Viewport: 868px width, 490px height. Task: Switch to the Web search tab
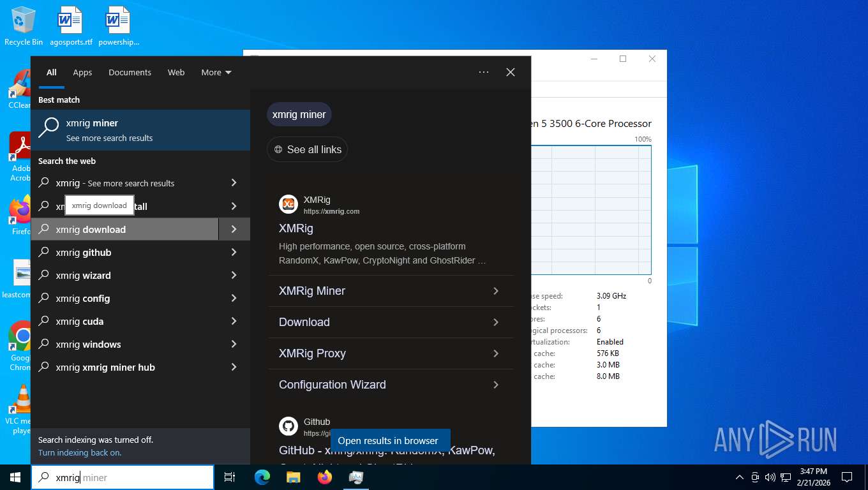coord(176,72)
